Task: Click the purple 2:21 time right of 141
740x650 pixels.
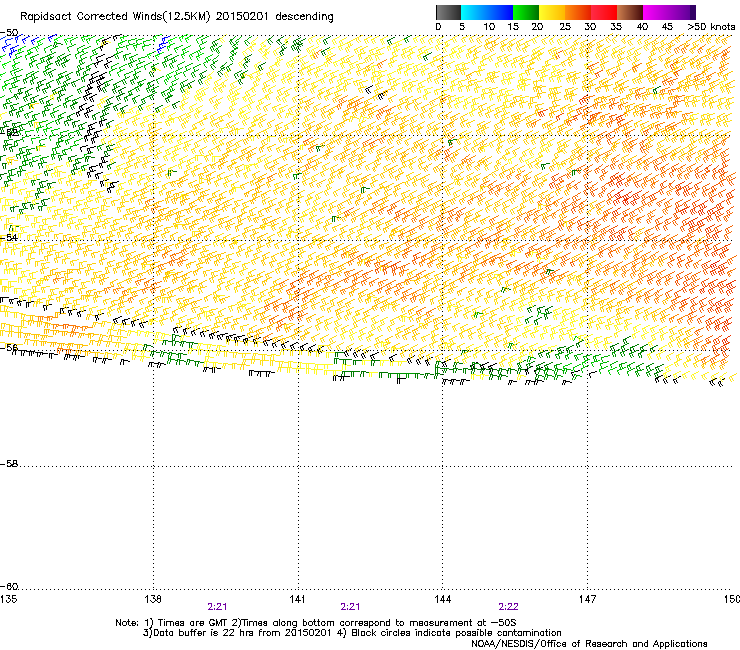Action: tap(350, 607)
